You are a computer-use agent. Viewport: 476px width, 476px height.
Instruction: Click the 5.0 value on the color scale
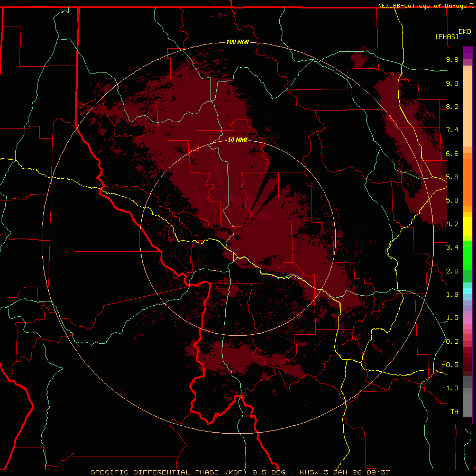pos(452,200)
